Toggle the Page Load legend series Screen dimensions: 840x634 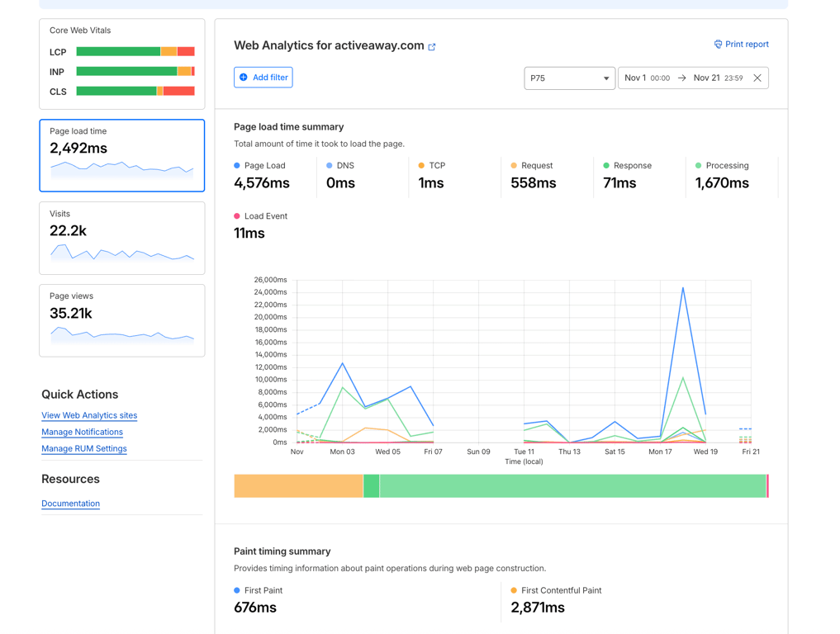point(261,166)
